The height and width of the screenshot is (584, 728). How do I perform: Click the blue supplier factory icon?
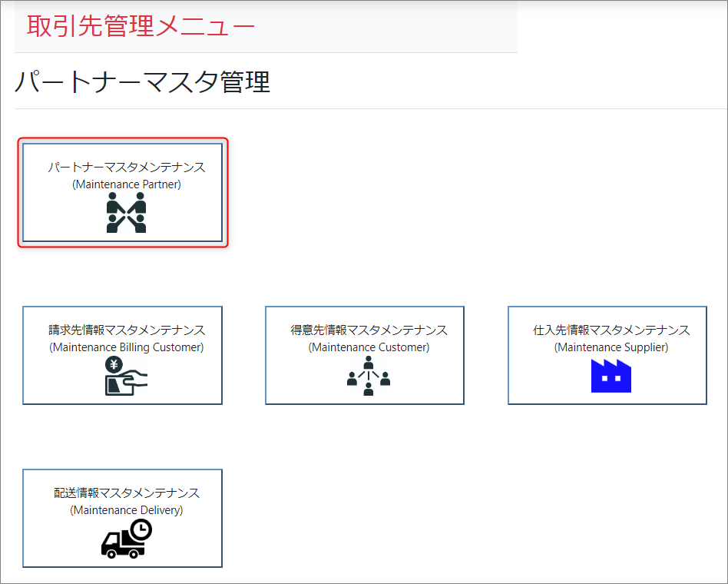(611, 377)
